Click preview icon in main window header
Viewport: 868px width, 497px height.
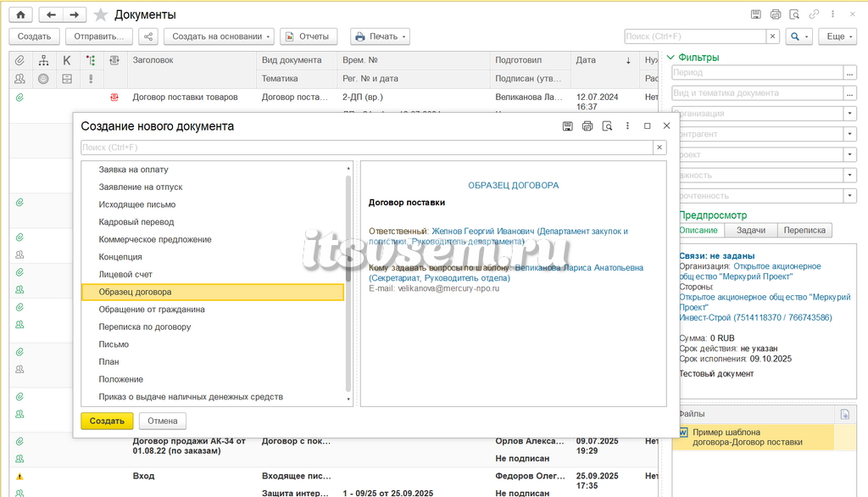click(x=794, y=15)
